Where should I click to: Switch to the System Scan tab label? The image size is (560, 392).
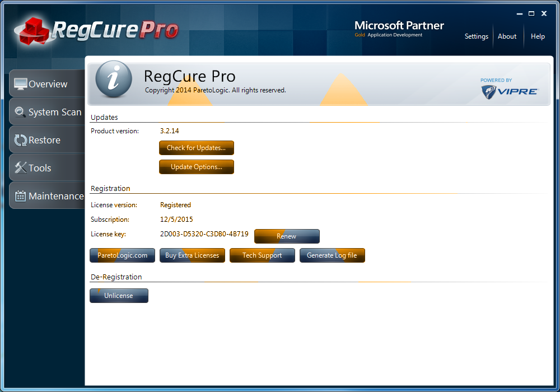tap(55, 112)
